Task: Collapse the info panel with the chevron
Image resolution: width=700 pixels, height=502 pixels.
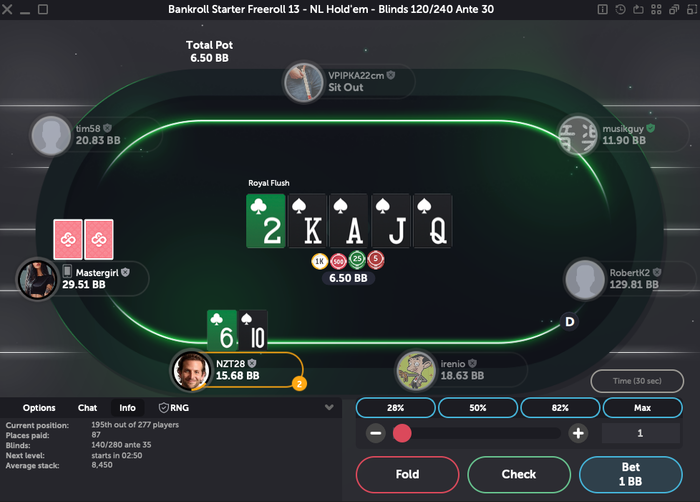Action: tap(329, 407)
